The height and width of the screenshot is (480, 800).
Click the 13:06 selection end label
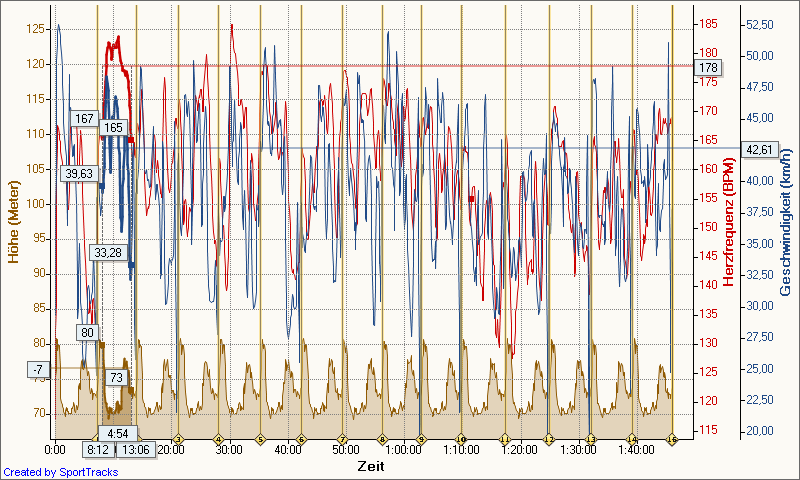tap(136, 449)
